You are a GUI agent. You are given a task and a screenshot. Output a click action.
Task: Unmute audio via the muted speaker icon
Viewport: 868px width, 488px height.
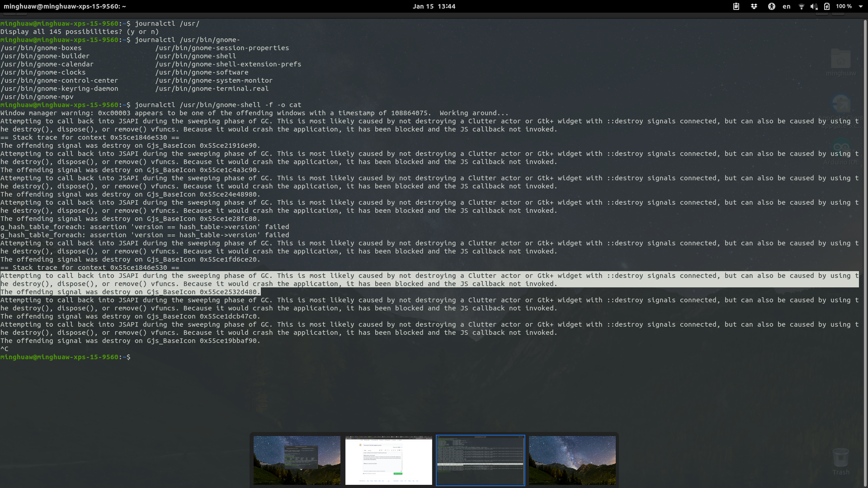tap(814, 6)
